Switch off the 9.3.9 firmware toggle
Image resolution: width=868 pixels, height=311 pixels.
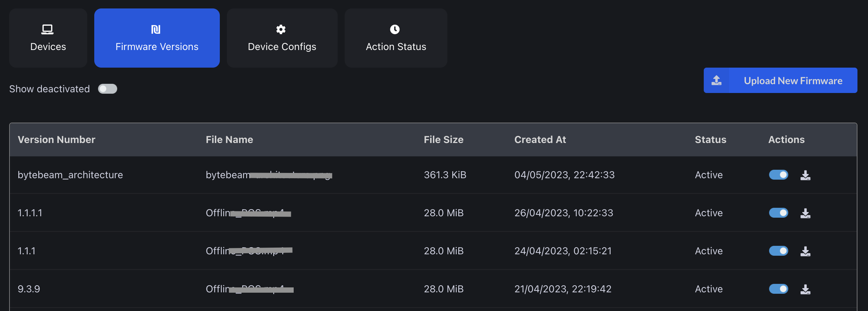(778, 289)
